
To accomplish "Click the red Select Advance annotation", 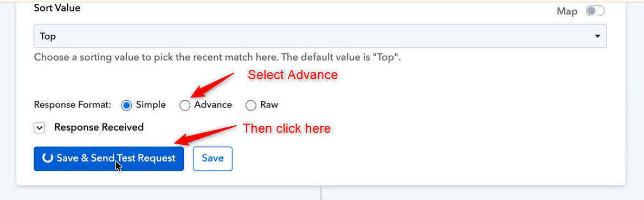I will [293, 75].
